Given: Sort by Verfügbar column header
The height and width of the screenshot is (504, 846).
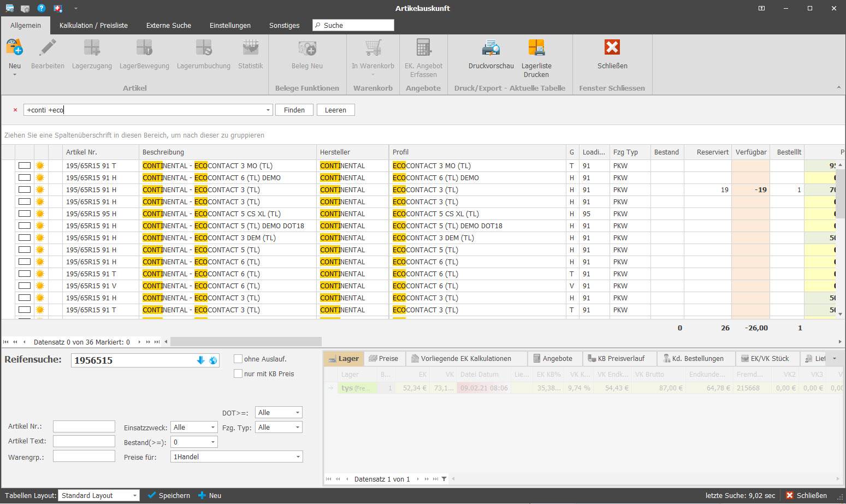Looking at the screenshot, I should point(751,152).
